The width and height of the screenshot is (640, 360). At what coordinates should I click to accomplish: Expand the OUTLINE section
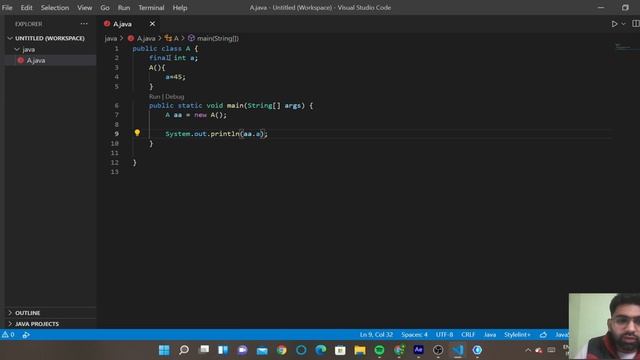pos(27,313)
